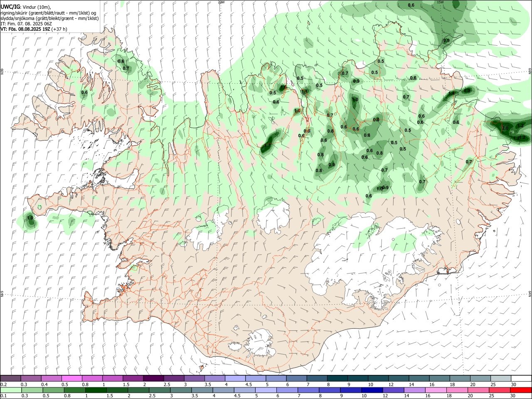The image size is (532, 399).
Task: Click the bright red rain swatch after 30
Action: [x=520, y=390]
